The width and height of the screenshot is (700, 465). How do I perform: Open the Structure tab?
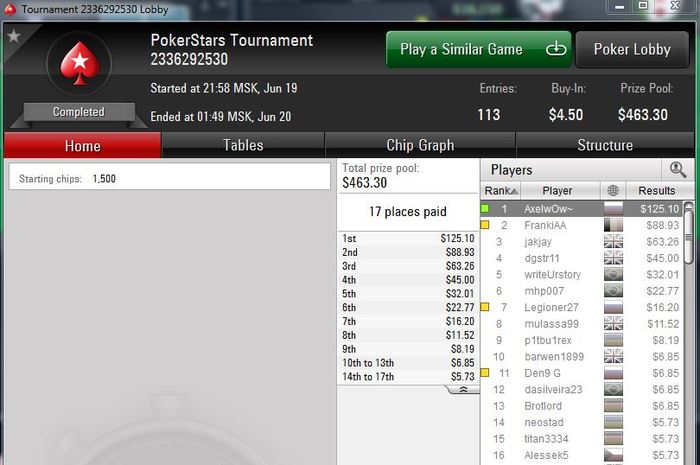tap(605, 145)
